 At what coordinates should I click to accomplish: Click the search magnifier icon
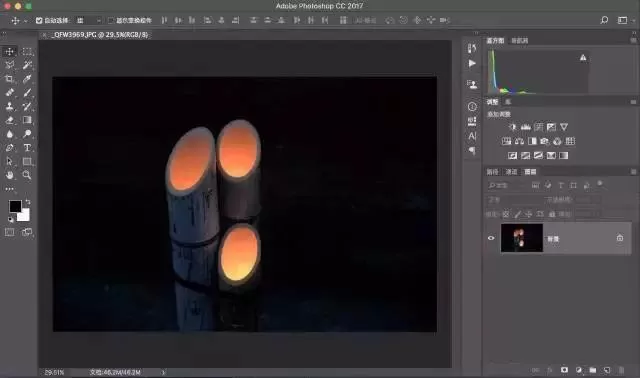pyautogui.click(x=604, y=20)
